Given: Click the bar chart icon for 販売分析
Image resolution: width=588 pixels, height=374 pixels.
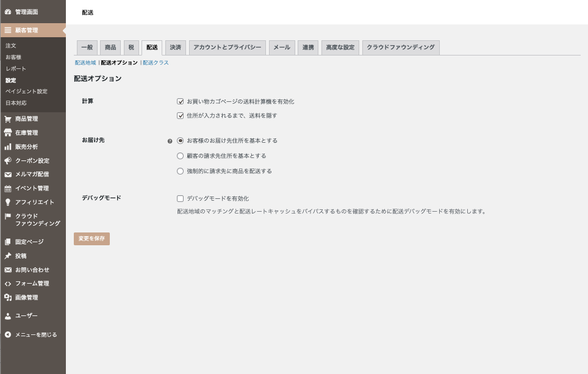Looking at the screenshot, I should tap(8, 147).
